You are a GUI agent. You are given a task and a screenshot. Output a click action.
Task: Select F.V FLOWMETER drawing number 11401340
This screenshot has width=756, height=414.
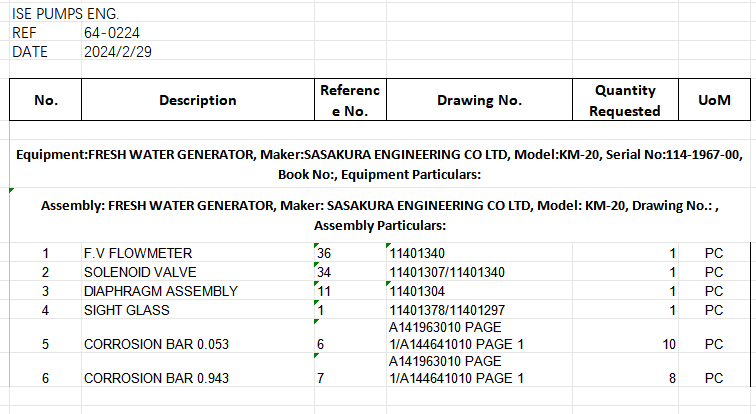click(479, 253)
